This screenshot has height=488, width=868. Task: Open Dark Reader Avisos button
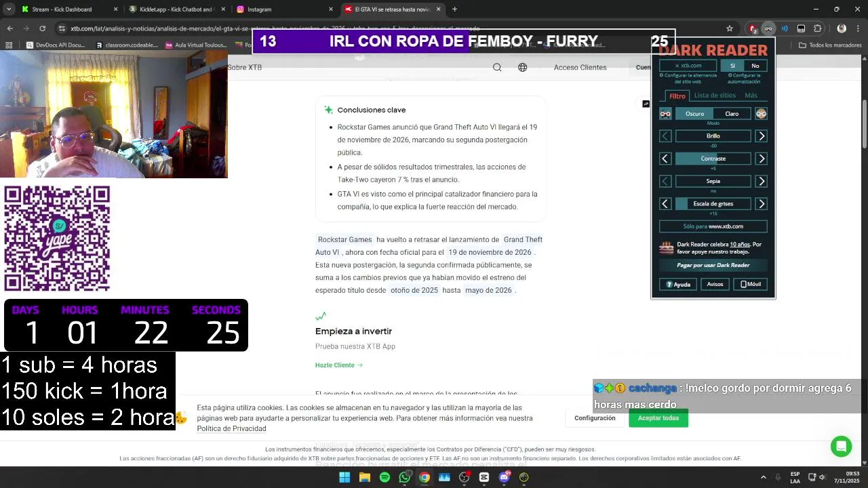pos(715,285)
